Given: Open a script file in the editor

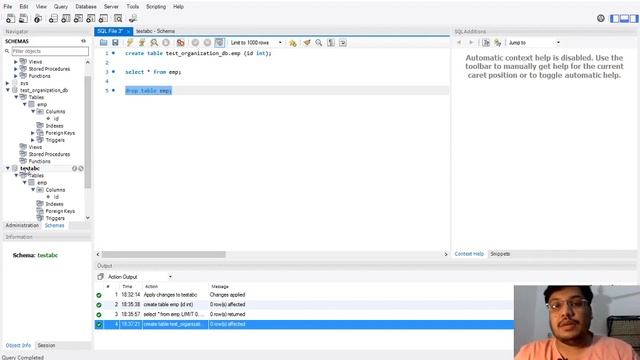Looking at the screenshot, I should pos(103,42).
